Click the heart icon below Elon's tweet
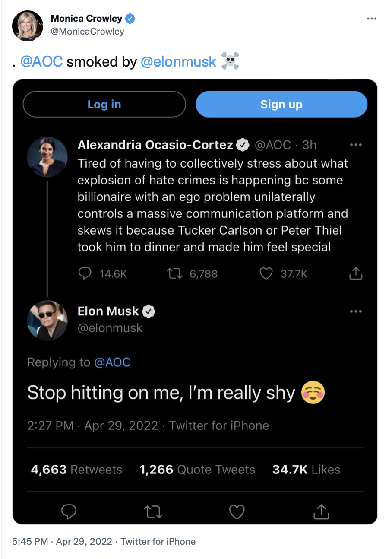392x559 pixels. 237,512
